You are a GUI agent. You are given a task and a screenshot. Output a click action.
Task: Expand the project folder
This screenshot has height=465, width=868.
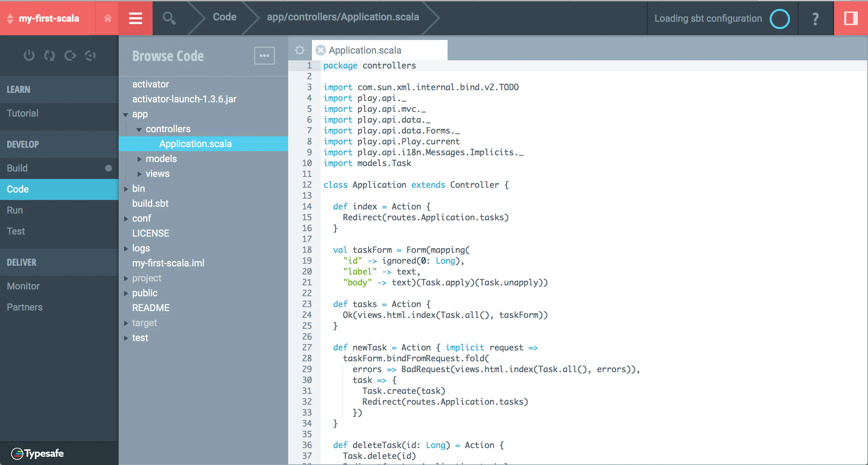click(x=125, y=278)
